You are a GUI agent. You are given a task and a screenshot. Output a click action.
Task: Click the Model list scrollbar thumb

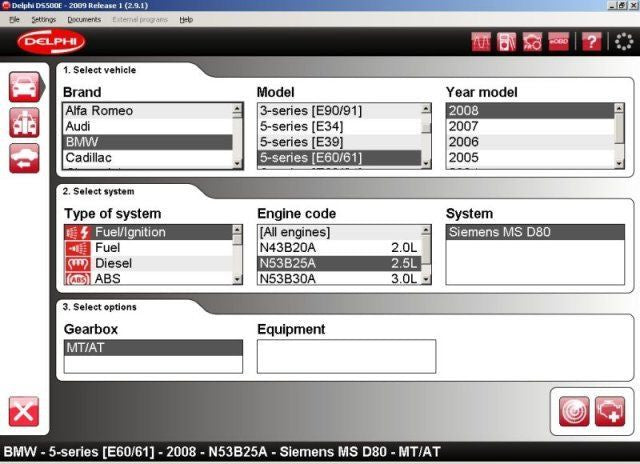(x=426, y=128)
